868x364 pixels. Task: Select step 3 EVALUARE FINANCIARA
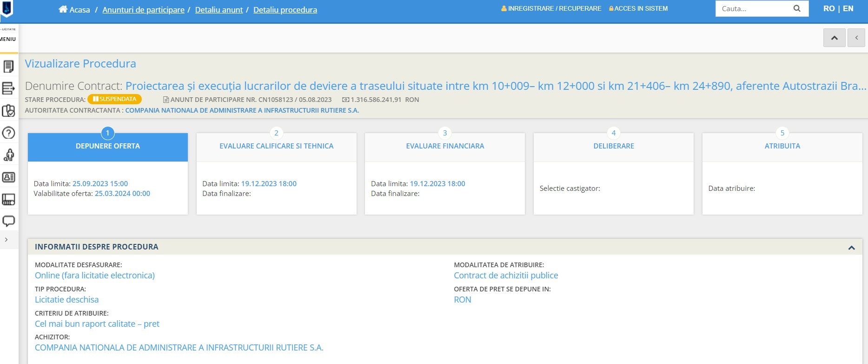point(445,146)
